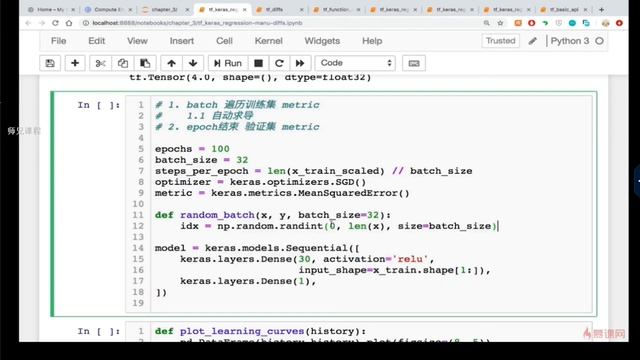The image size is (640, 360).
Task: Open the command palette keyboard icon
Action: pos(414,63)
